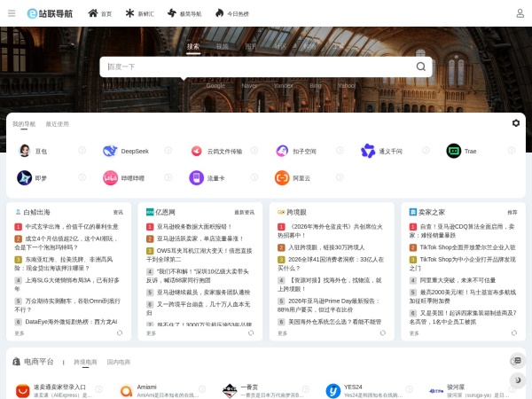This screenshot has width=532, height=399.
Task: Select the 搜索 search tab
Action: click(193, 46)
